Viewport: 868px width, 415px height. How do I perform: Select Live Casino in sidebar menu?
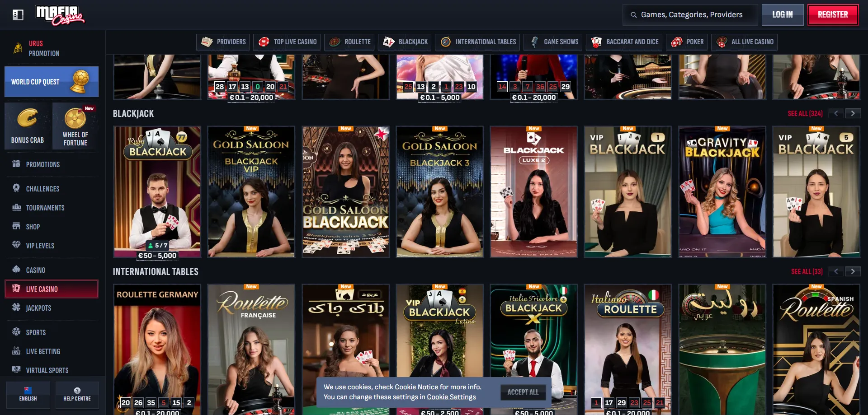click(52, 289)
